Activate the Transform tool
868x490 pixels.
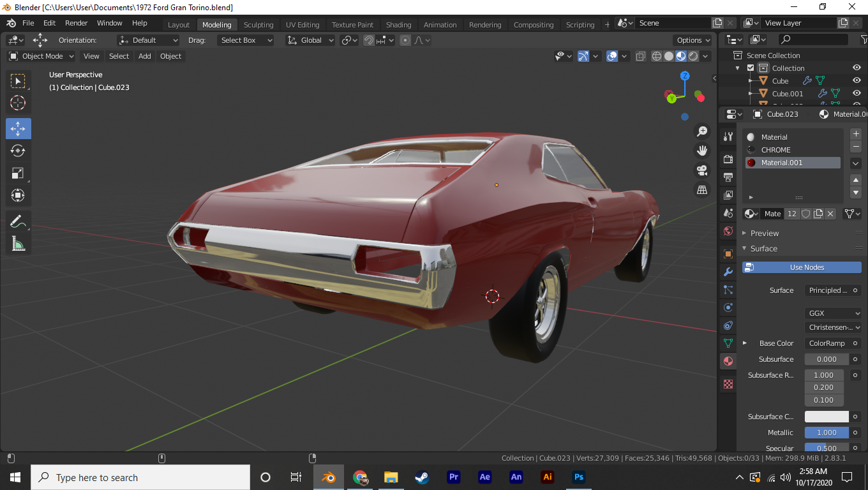(x=19, y=195)
